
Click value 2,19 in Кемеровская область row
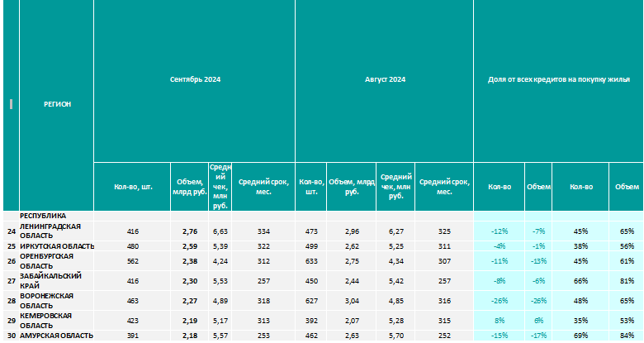coord(190,321)
